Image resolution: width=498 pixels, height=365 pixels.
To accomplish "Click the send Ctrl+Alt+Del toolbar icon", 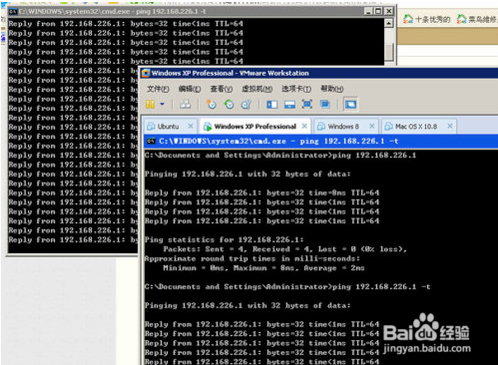I will coord(185,104).
